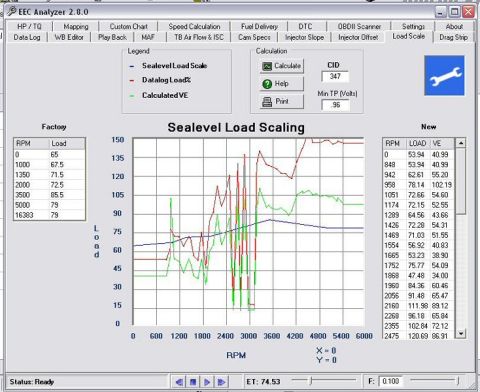
Task: Click the Print button
Action: coord(282,101)
